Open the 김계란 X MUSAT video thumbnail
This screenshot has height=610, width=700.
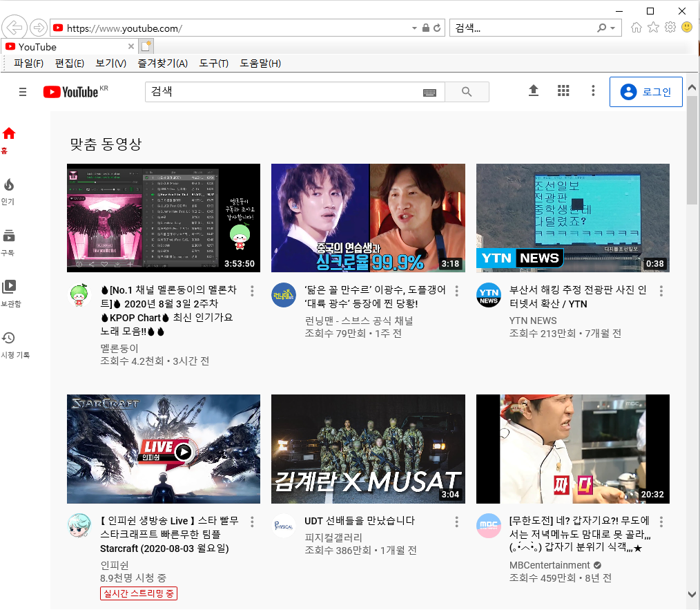tap(368, 449)
